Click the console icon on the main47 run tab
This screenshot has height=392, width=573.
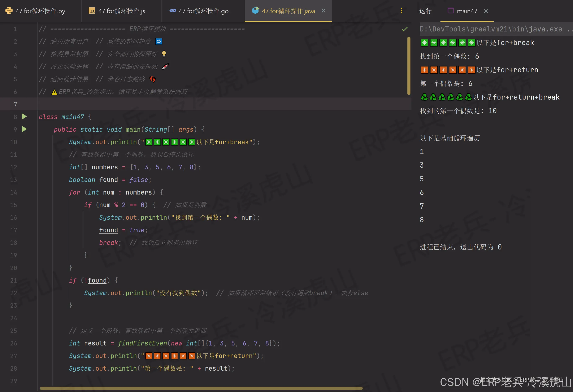[451, 11]
